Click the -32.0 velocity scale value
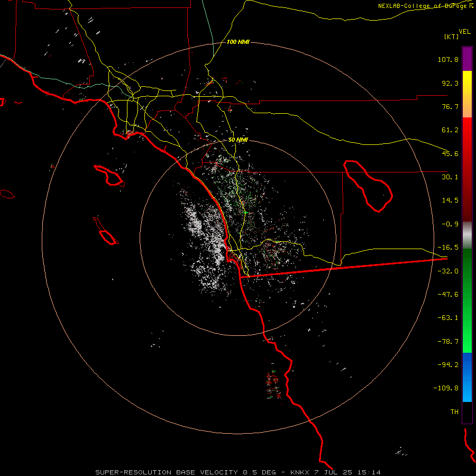The image size is (476, 476). click(448, 271)
